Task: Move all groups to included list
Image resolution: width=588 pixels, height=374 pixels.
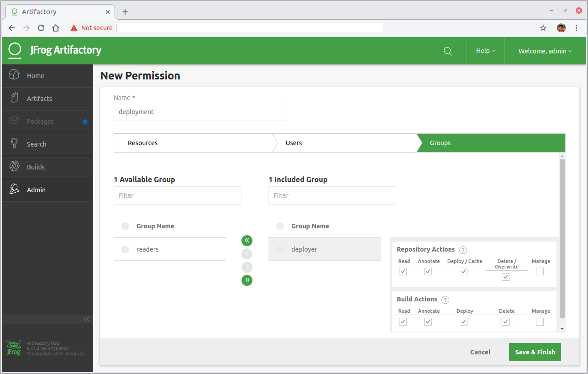Action: [x=247, y=280]
